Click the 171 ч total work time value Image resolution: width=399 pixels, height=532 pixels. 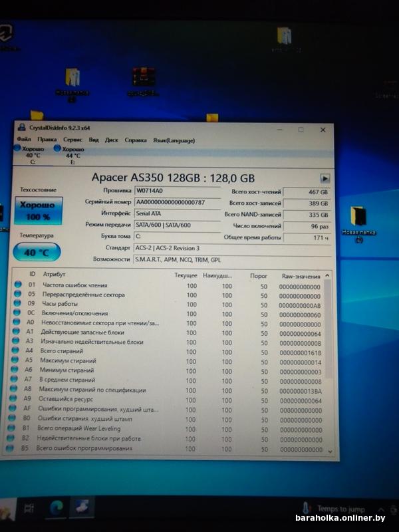[x=307, y=237]
